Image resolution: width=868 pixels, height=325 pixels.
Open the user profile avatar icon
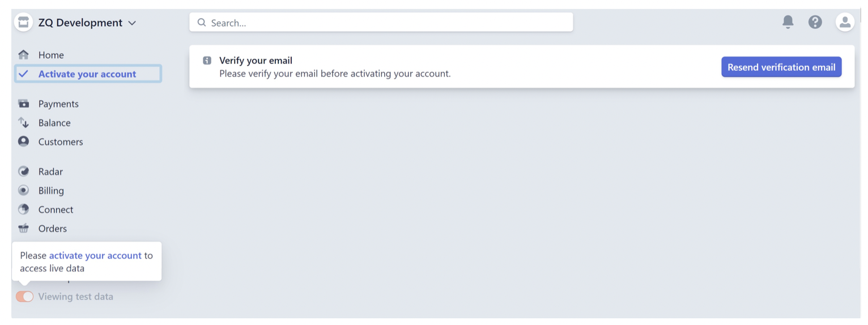click(x=845, y=22)
